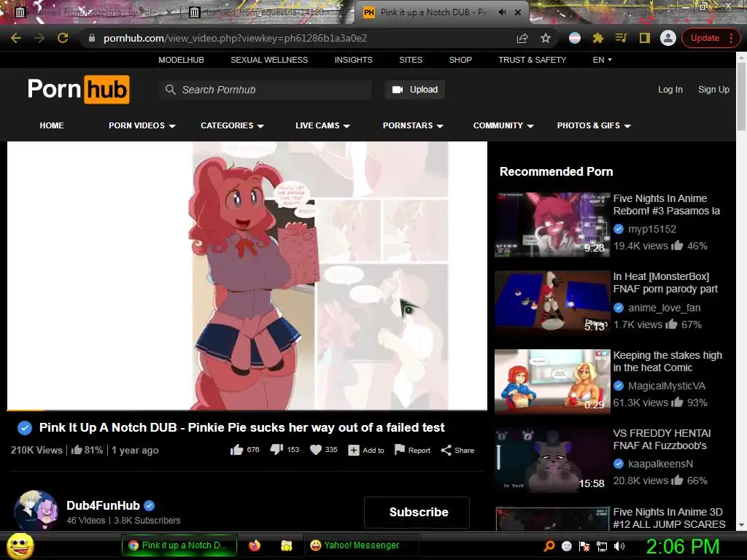Open the SHOP menu link
Viewport: 747px width, 560px height.
point(460,60)
